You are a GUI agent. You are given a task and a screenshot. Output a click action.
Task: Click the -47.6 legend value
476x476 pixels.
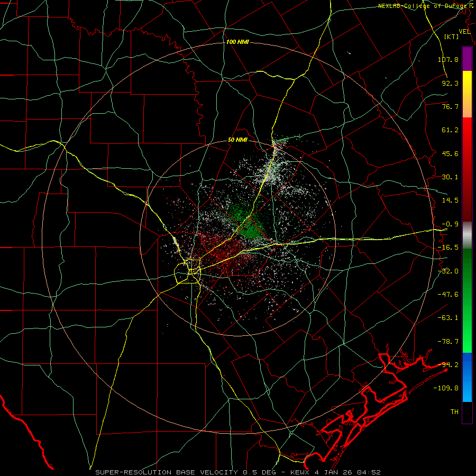point(448,295)
